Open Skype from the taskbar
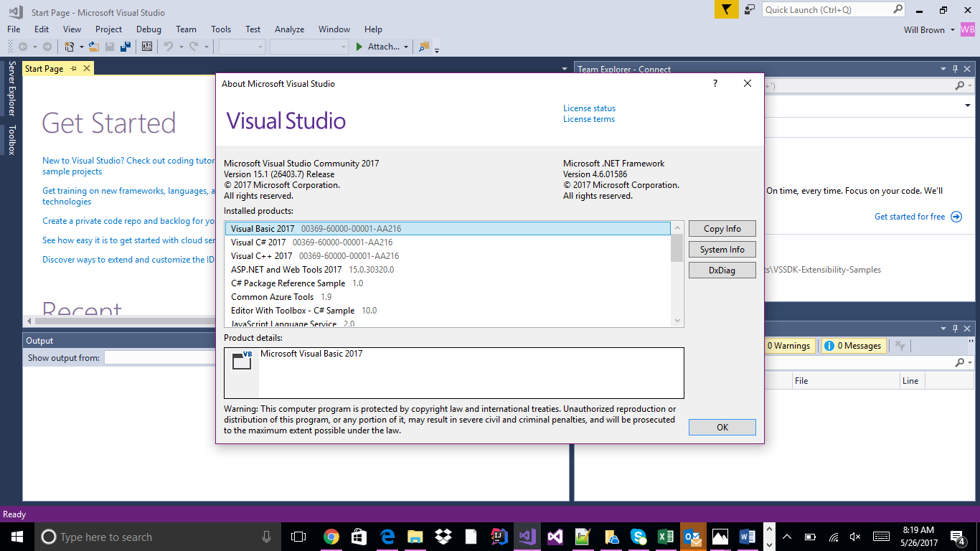Viewport: 980px width, 551px height. click(x=638, y=536)
